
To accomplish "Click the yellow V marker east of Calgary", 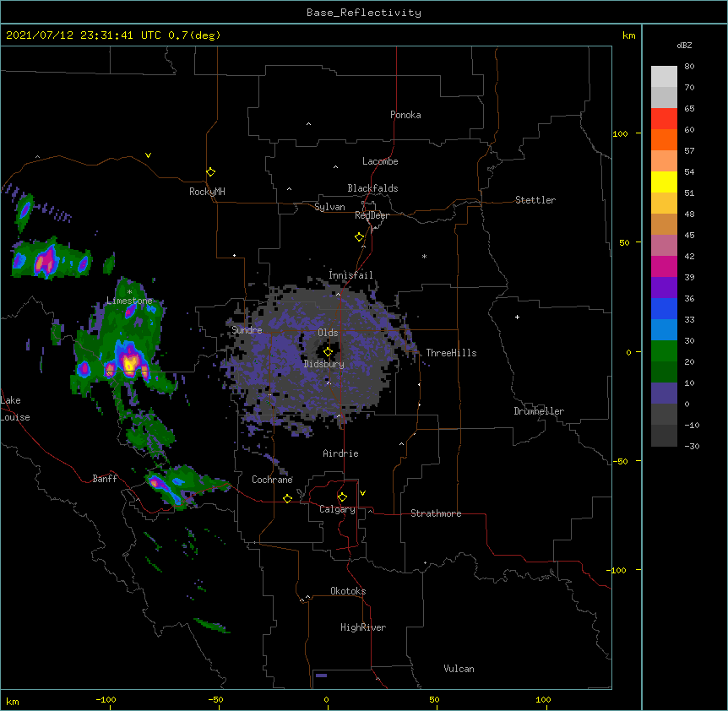I will [x=362, y=493].
